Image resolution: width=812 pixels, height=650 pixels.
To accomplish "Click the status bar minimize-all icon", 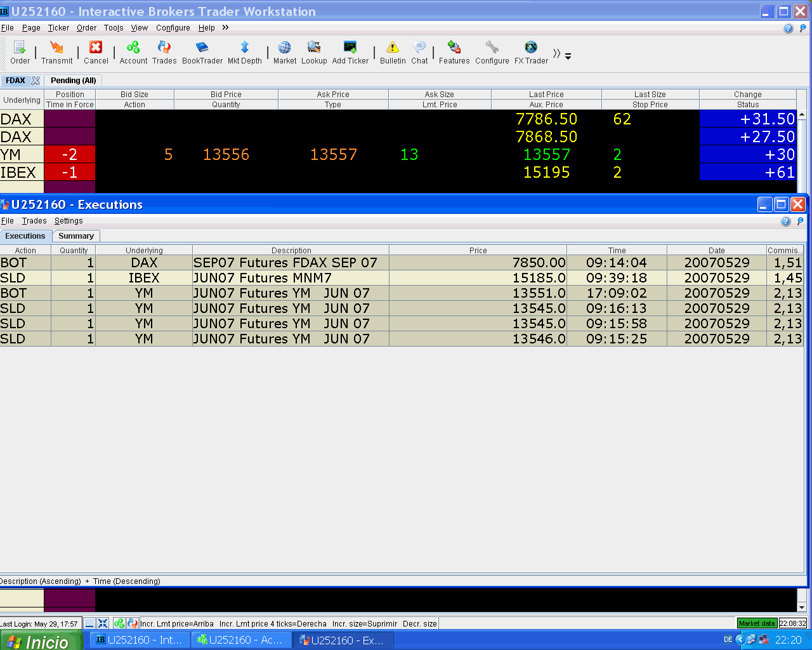I will [89, 623].
